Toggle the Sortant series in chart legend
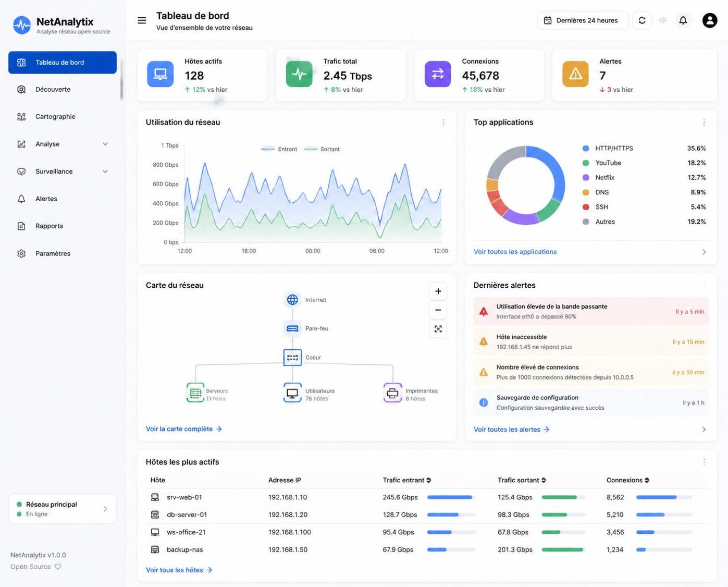The width and height of the screenshot is (728, 587). [322, 149]
